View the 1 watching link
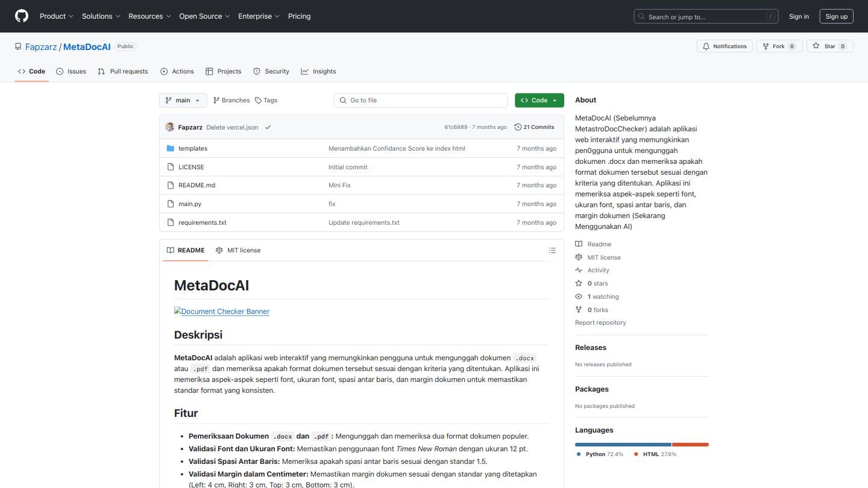868x488 pixels. pos(597,296)
